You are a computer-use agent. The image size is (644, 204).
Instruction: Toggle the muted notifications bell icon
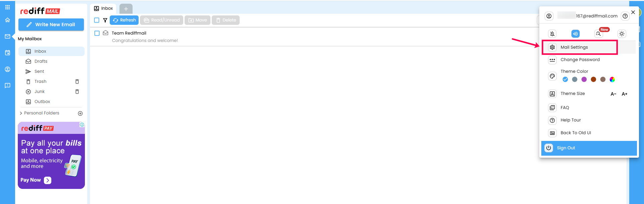point(552,34)
